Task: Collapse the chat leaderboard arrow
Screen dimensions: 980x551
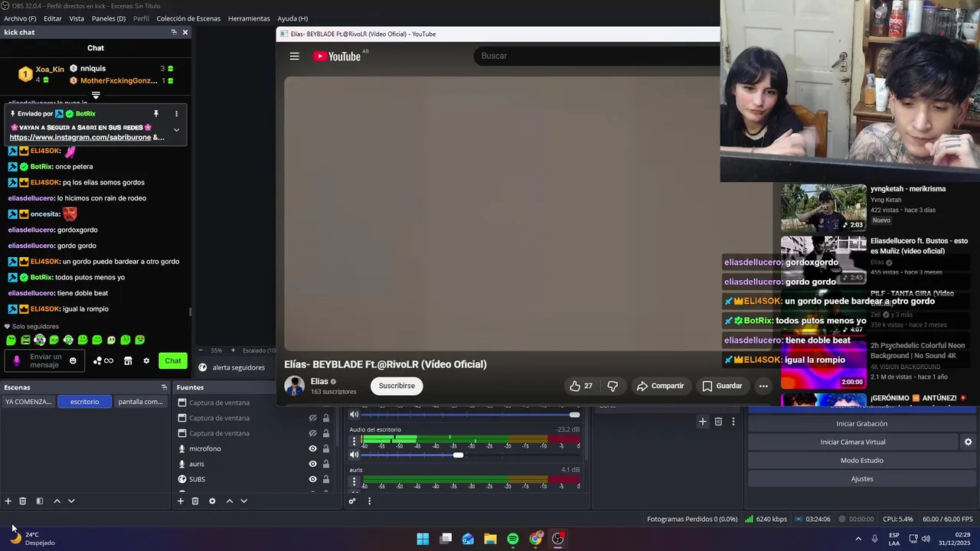Action: [x=96, y=95]
